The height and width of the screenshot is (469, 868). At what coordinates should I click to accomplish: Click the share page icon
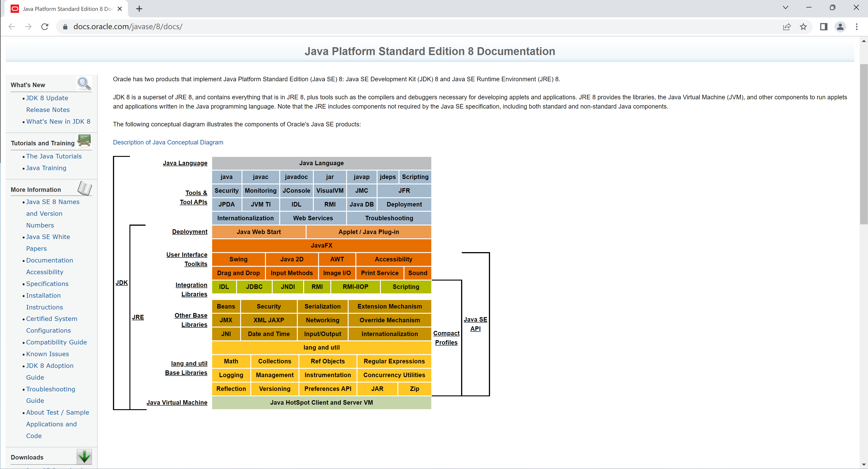(x=787, y=27)
